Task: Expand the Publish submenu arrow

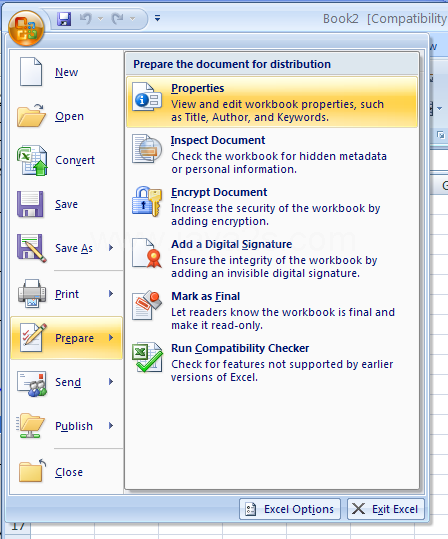Action: pyautogui.click(x=111, y=426)
